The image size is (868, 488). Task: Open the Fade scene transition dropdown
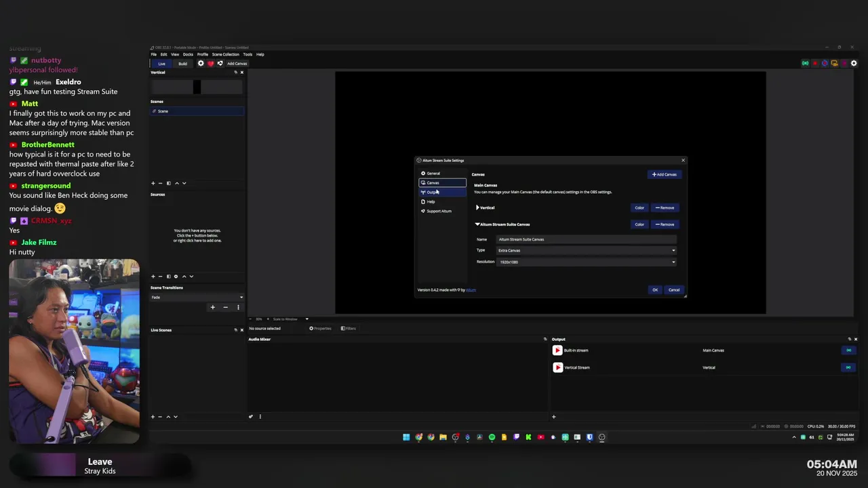pyautogui.click(x=197, y=297)
